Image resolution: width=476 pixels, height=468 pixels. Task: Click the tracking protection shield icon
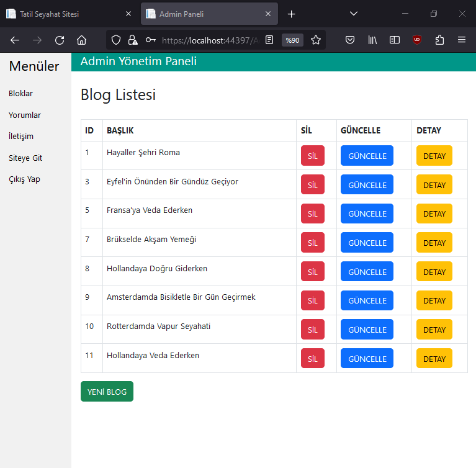pyautogui.click(x=116, y=40)
